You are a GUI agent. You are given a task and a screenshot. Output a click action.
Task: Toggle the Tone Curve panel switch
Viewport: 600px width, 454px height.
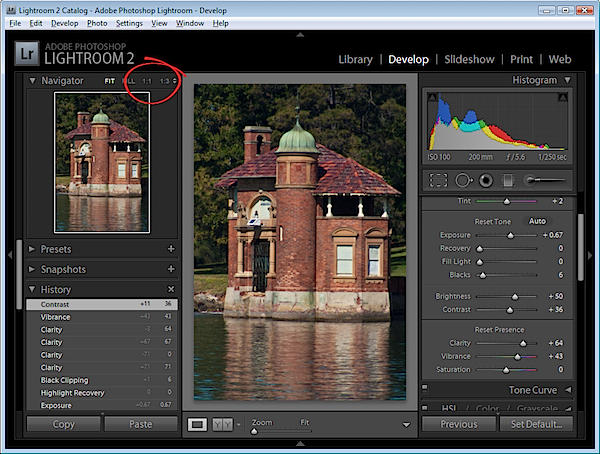[425, 387]
